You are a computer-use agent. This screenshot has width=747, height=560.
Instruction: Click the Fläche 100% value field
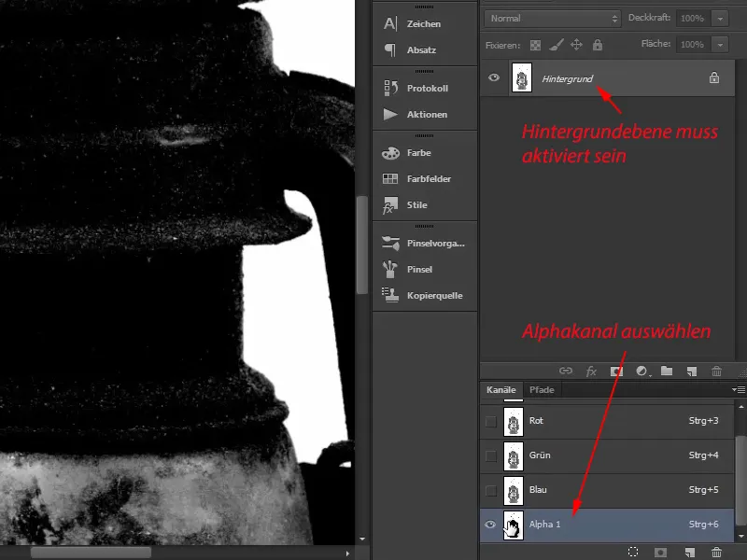point(693,44)
